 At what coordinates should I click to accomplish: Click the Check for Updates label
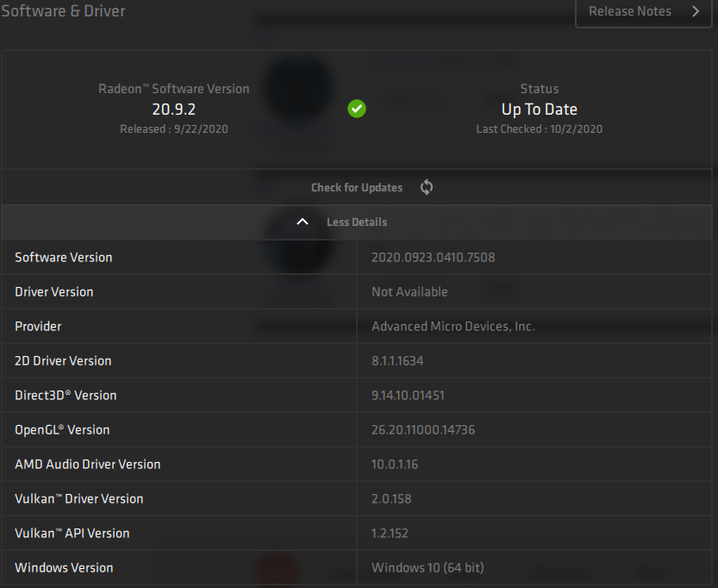(357, 187)
